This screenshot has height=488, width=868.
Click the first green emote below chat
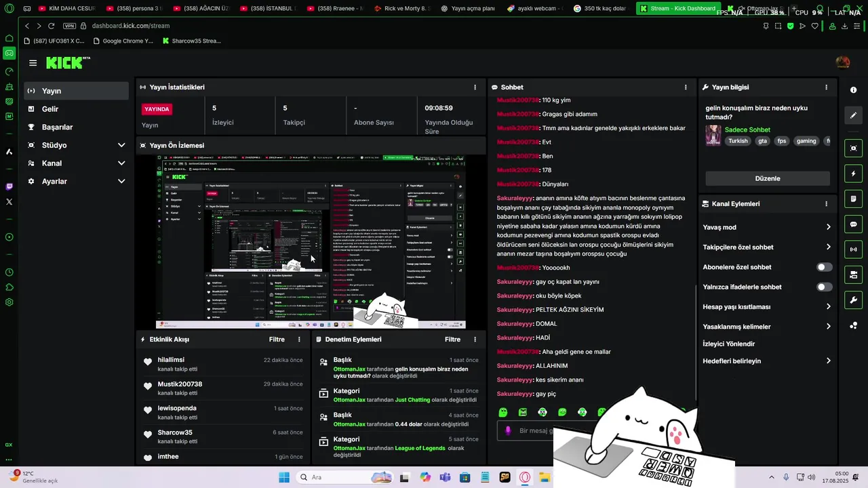tap(502, 412)
